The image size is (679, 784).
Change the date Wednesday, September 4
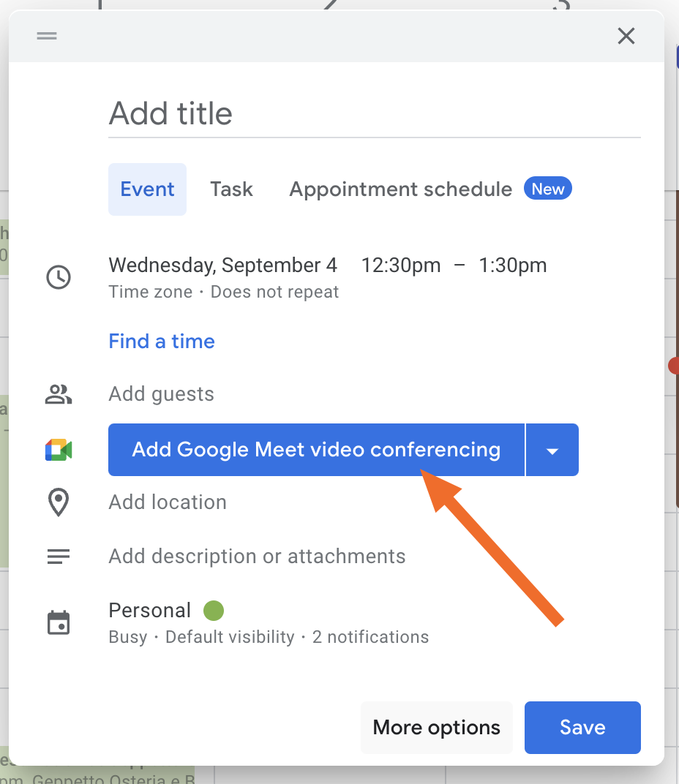point(222,265)
